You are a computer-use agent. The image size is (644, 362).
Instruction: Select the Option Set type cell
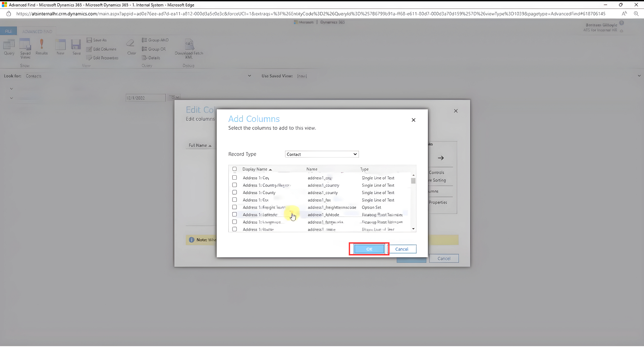[x=371, y=207]
